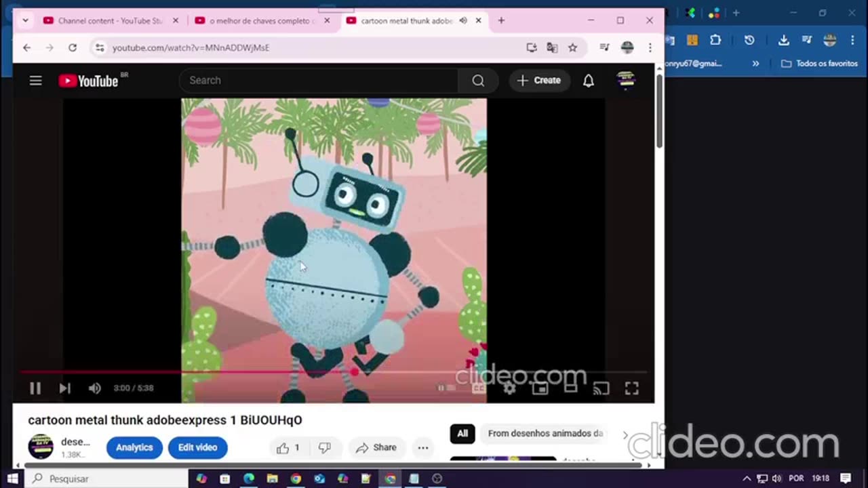
Task: Switch the player to theater mode
Action: (x=570, y=387)
